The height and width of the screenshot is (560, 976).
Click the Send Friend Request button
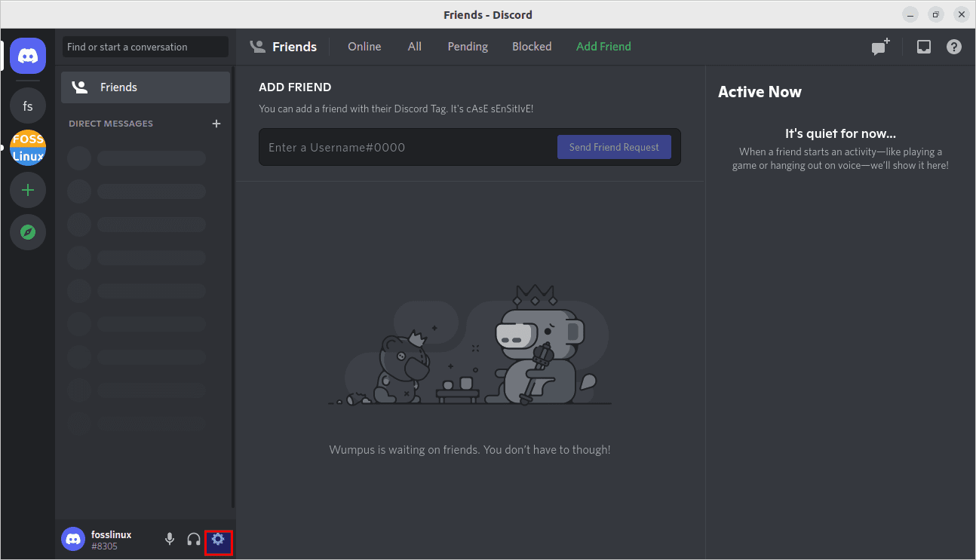[614, 147]
